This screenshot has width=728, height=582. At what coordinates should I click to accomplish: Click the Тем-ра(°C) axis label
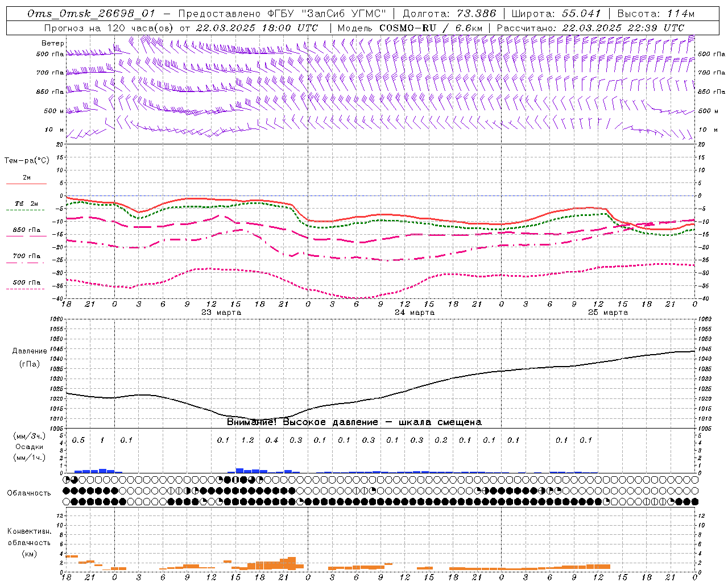tap(27, 161)
